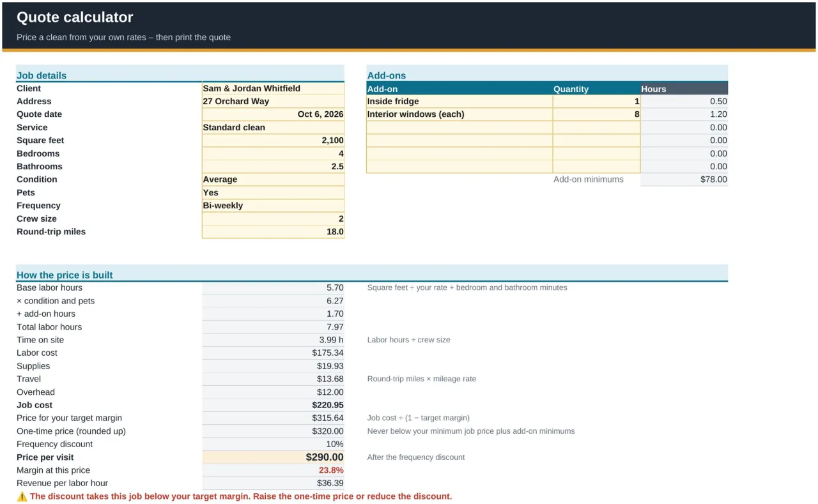
Task: Open the Service dropdown showing Standard clean
Action: pyautogui.click(x=273, y=128)
